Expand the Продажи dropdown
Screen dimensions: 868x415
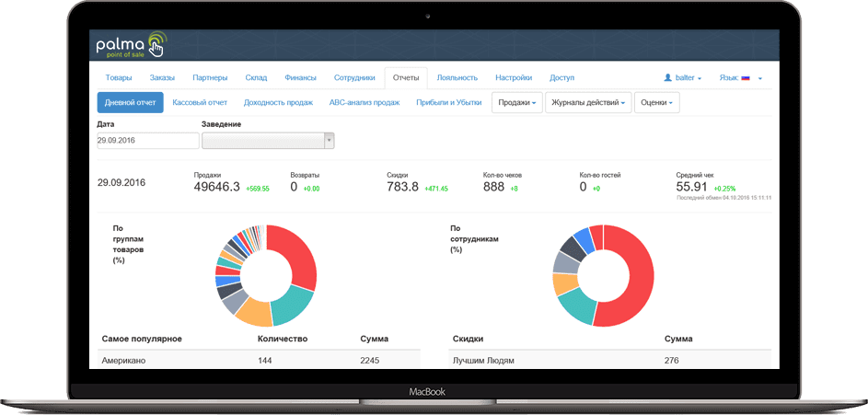tap(517, 103)
